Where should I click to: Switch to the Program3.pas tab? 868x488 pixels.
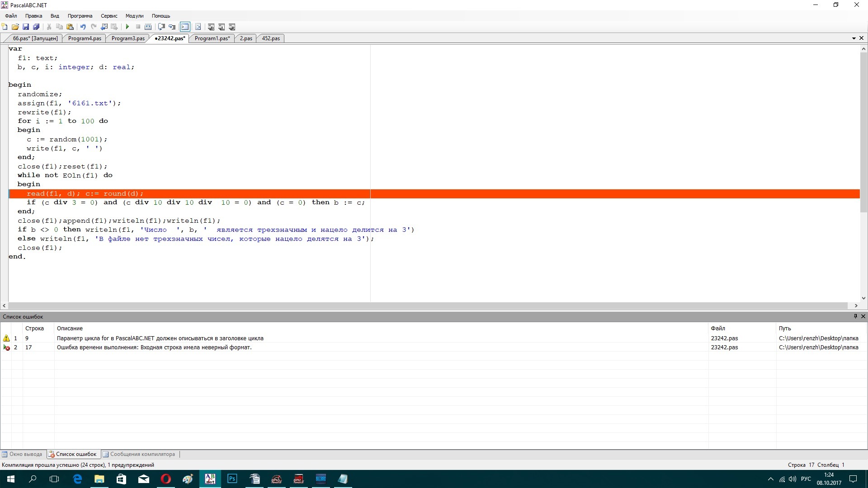coord(128,38)
